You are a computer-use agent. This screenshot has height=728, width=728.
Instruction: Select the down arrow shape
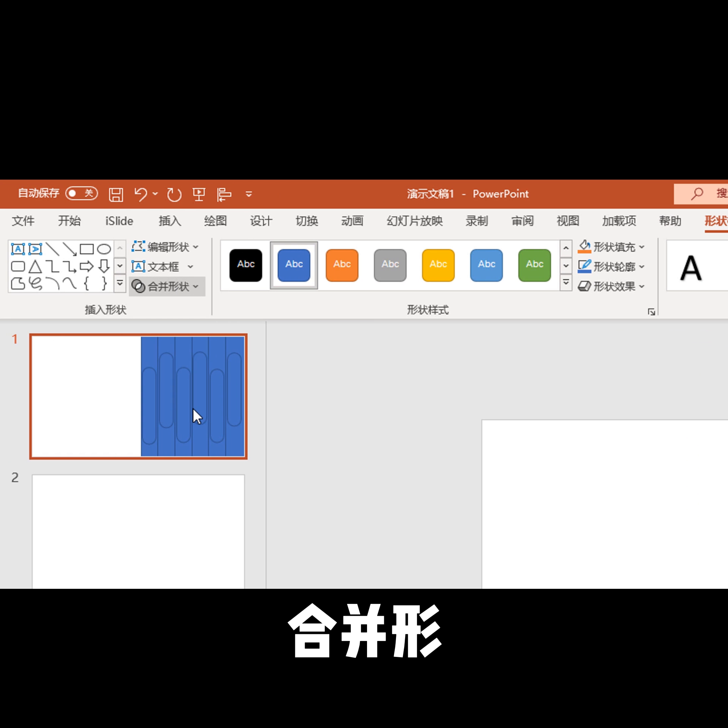pyautogui.click(x=104, y=266)
